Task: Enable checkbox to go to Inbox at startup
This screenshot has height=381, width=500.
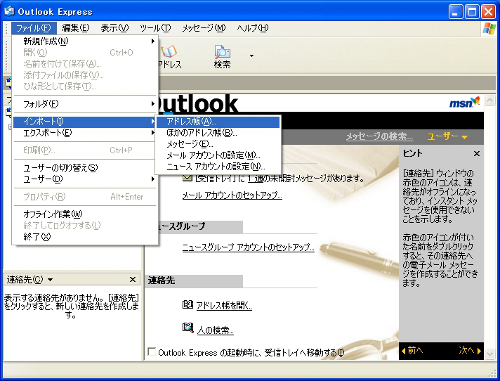Action: (x=152, y=352)
